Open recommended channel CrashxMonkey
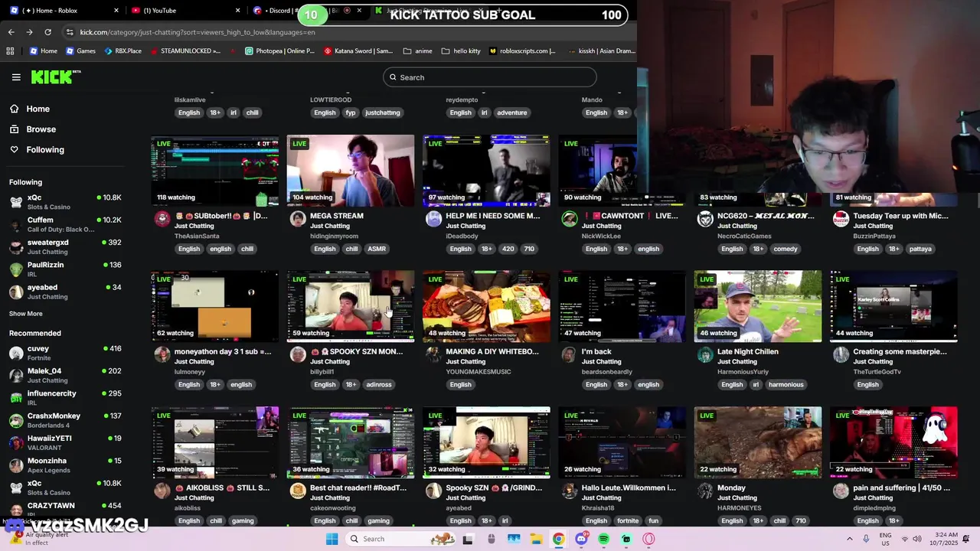 click(65, 420)
